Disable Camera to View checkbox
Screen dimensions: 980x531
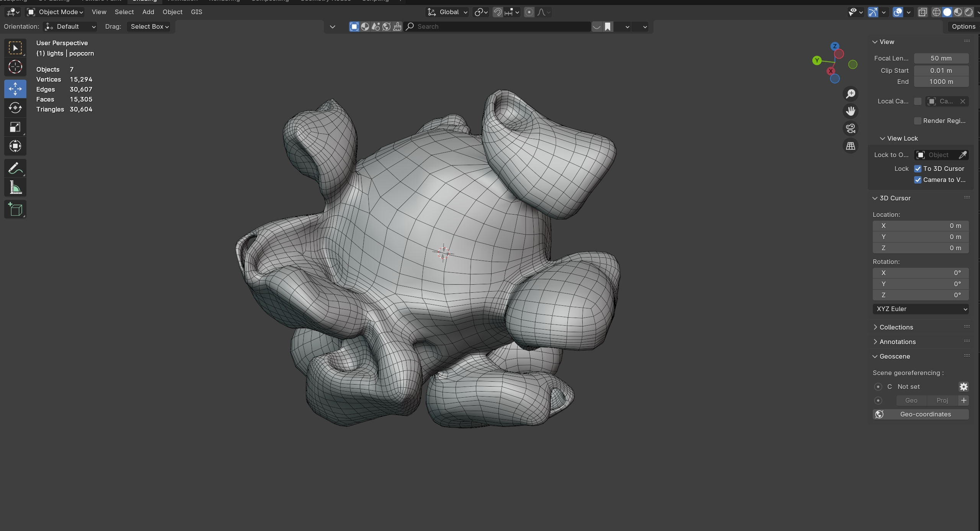point(918,180)
